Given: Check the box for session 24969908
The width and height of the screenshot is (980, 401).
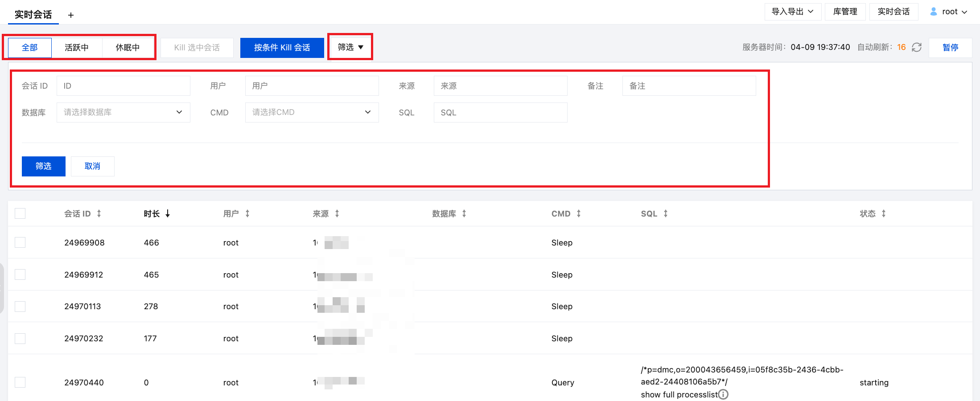Looking at the screenshot, I should [x=20, y=242].
